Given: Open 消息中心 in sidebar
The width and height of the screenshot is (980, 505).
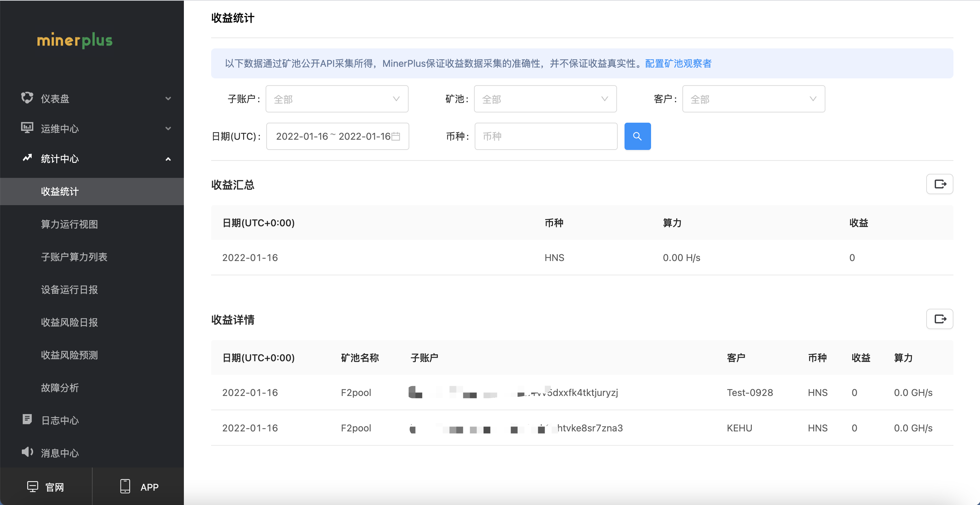Looking at the screenshot, I should coord(60,453).
